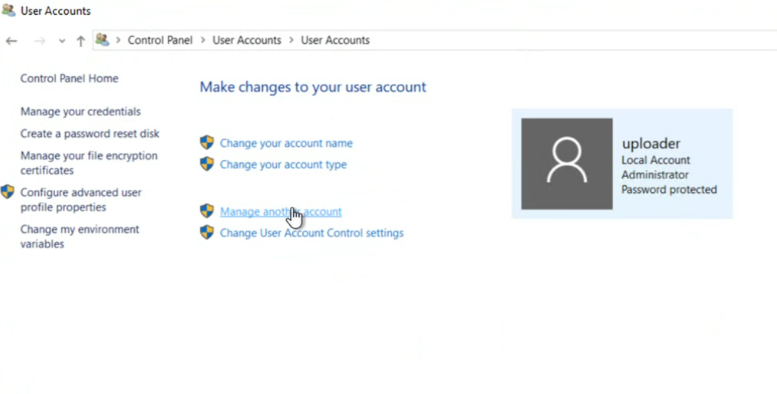The image size is (777, 394).
Task: Click the Local Account text
Action: coord(656,160)
